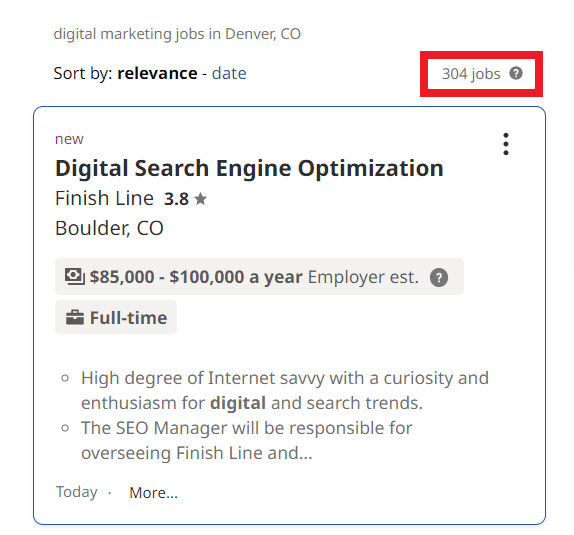The height and width of the screenshot is (535, 574).
Task: Click the money icon in salary tag
Action: [x=75, y=277]
